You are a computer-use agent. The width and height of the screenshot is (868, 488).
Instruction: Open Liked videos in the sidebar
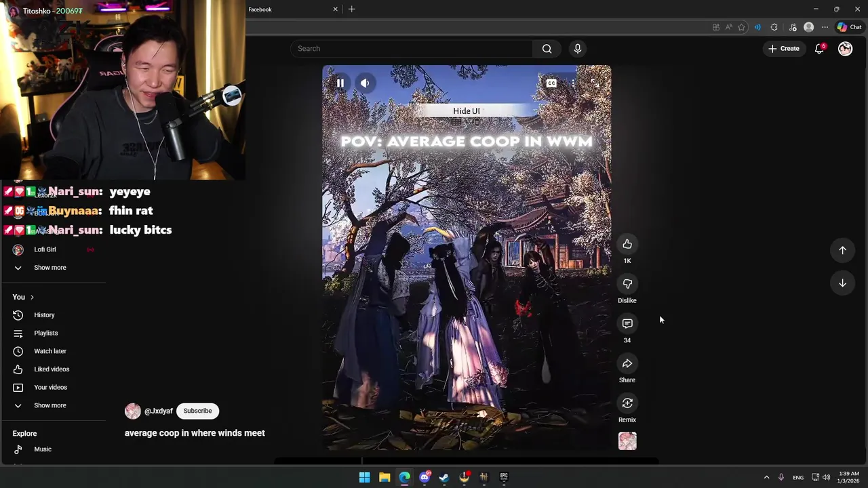pyautogui.click(x=53, y=369)
